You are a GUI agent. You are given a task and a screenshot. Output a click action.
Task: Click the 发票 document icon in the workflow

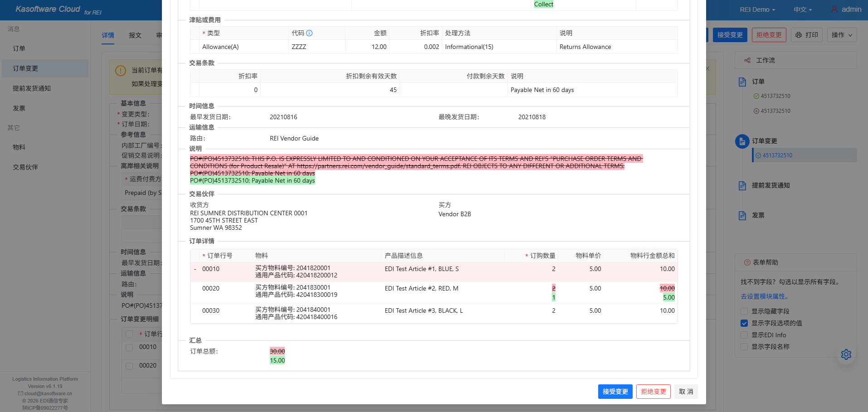click(x=742, y=215)
